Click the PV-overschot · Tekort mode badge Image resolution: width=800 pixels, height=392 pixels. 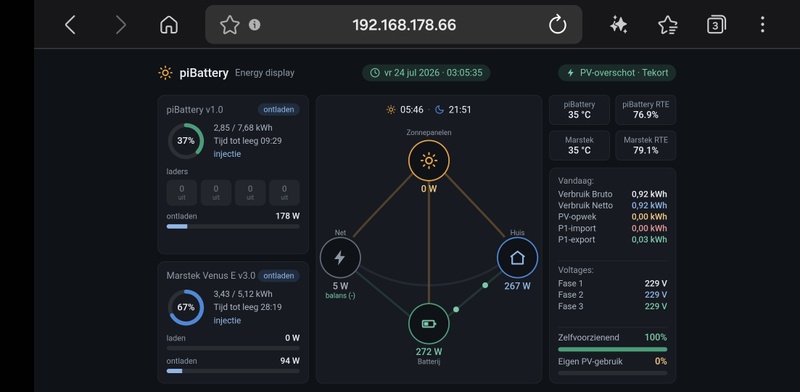[x=617, y=73]
